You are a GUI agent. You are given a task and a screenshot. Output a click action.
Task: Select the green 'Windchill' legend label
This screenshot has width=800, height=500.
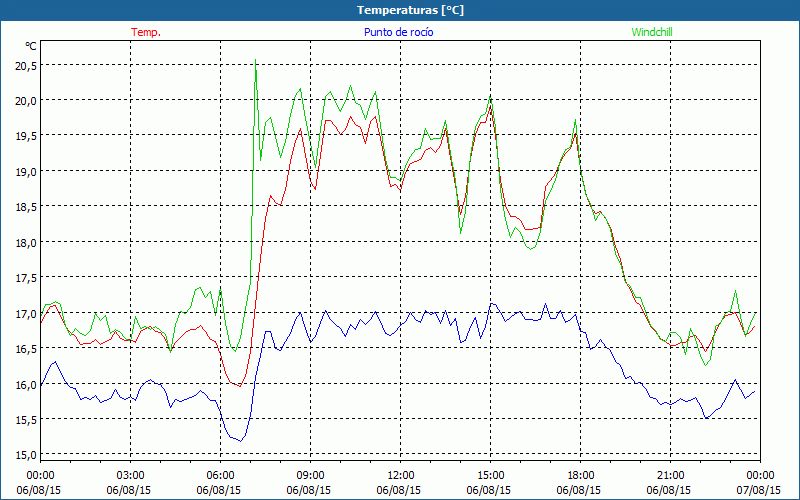[x=652, y=32]
